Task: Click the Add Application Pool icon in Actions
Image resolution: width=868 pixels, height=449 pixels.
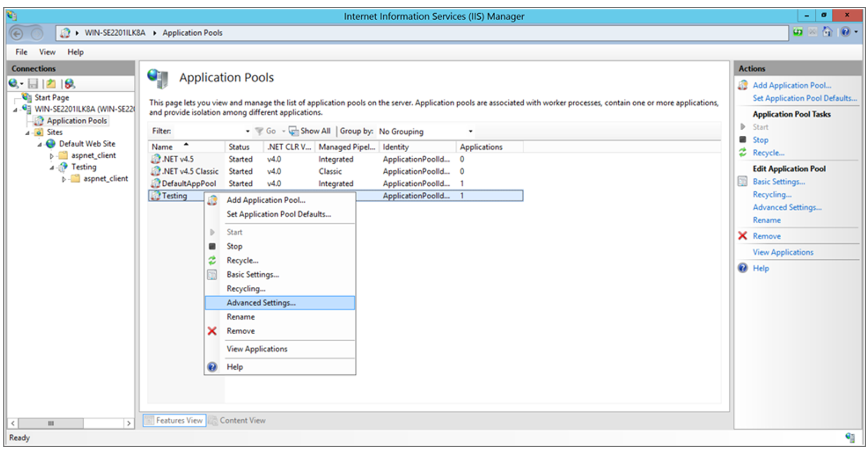Action: tap(743, 85)
